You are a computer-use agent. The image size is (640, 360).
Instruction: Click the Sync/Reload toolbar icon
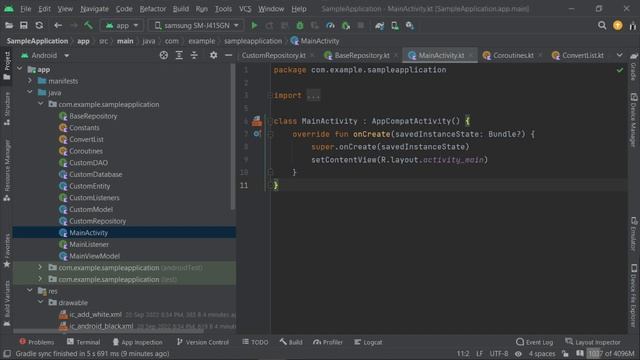(39, 25)
